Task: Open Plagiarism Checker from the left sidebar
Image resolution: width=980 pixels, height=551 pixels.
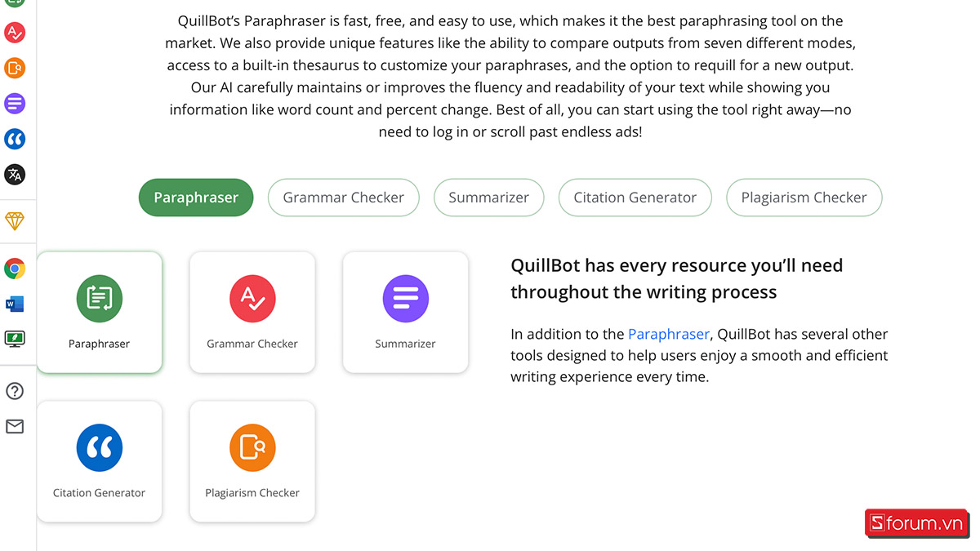Action: (x=15, y=68)
